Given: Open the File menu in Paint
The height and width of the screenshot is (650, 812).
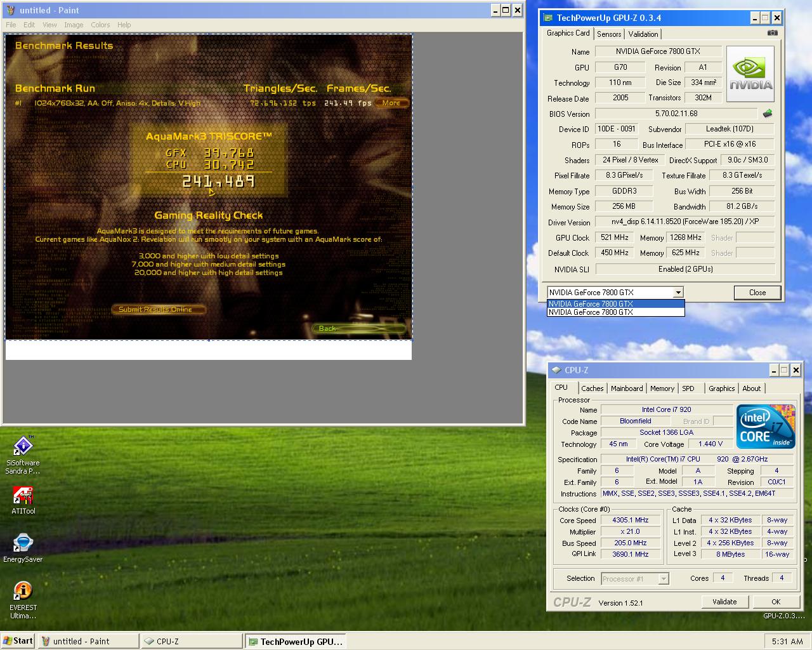Looking at the screenshot, I should coord(11,25).
